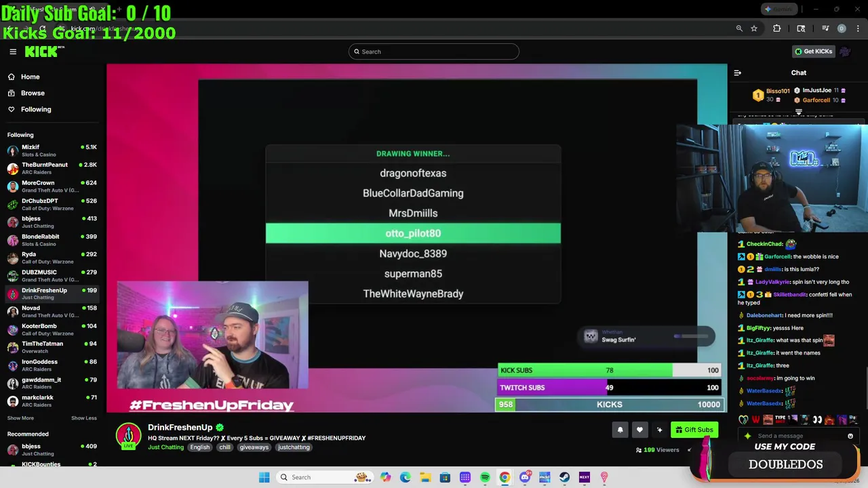Select KooterBomb channel
The width and height of the screenshot is (868, 488).
52,329
